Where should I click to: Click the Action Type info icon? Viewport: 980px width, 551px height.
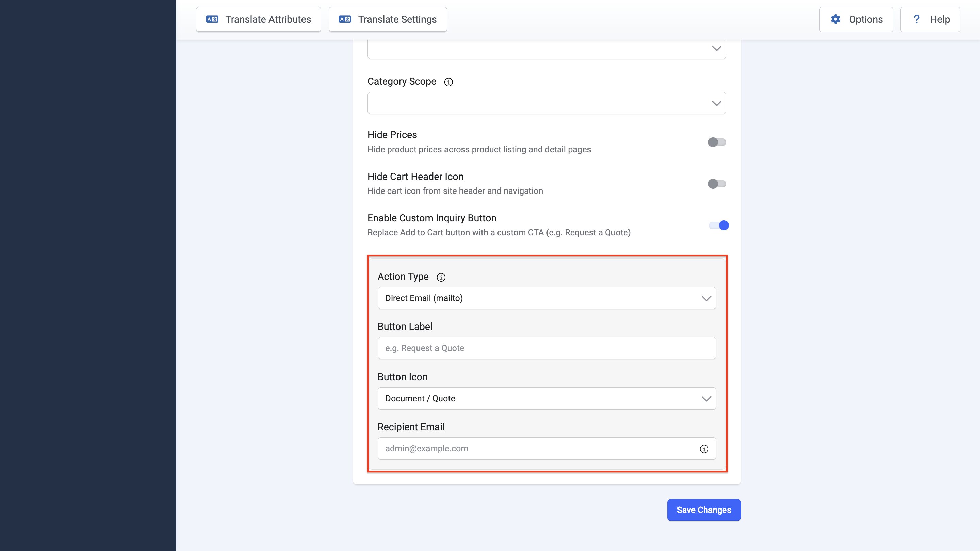(x=441, y=277)
